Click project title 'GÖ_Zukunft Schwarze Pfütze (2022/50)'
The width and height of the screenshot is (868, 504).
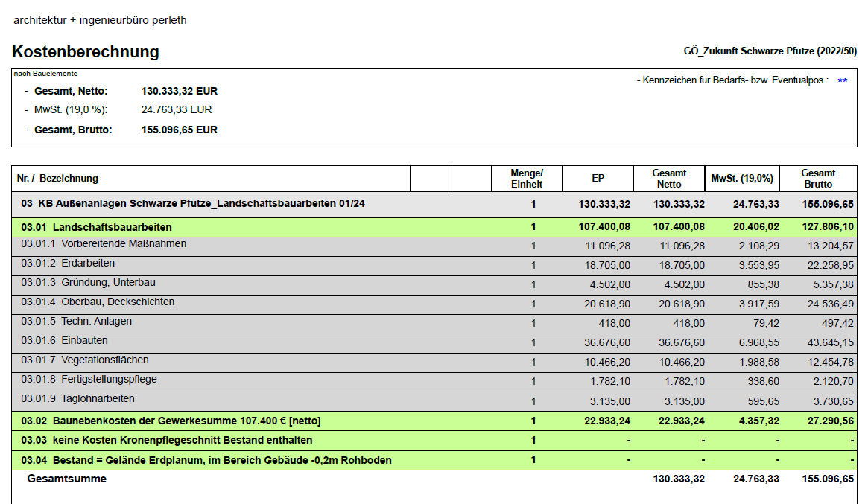770,51
